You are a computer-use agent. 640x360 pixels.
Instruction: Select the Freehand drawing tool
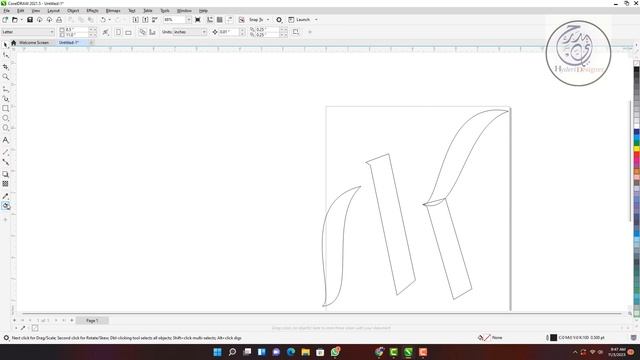pos(5,89)
